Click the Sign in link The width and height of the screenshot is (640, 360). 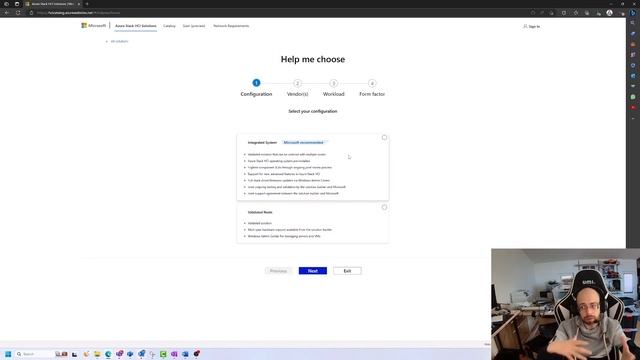[x=531, y=26]
